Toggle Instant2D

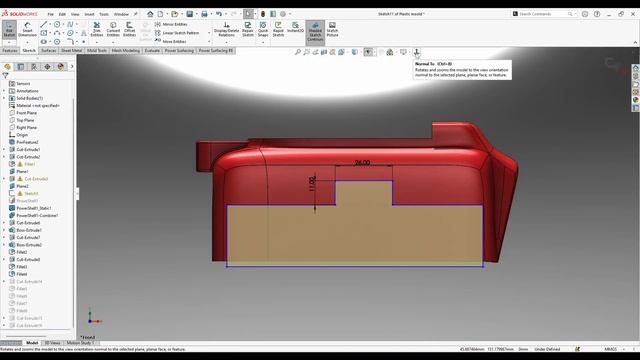296,28
